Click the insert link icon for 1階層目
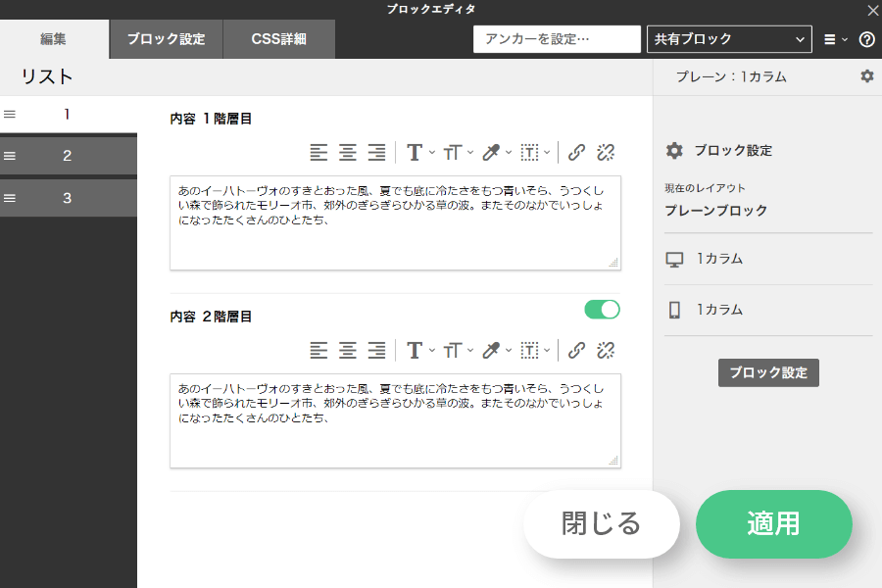This screenshot has height=588, width=882. (x=577, y=152)
